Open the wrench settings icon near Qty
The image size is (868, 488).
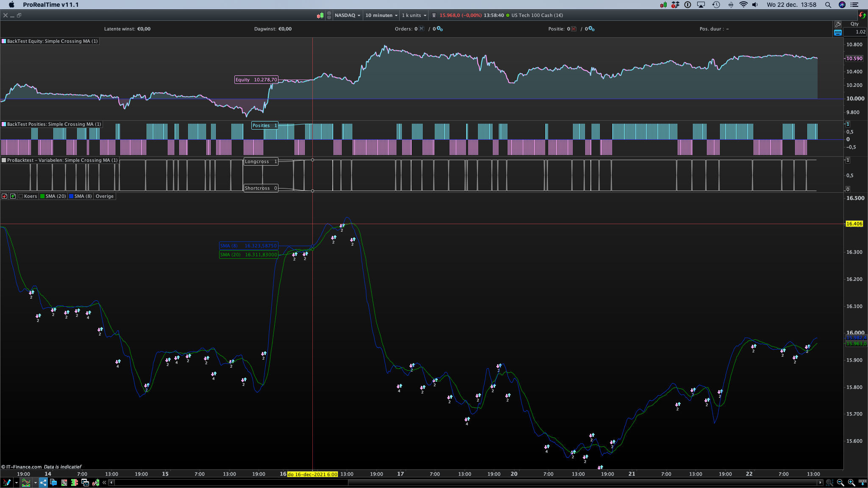click(x=838, y=24)
